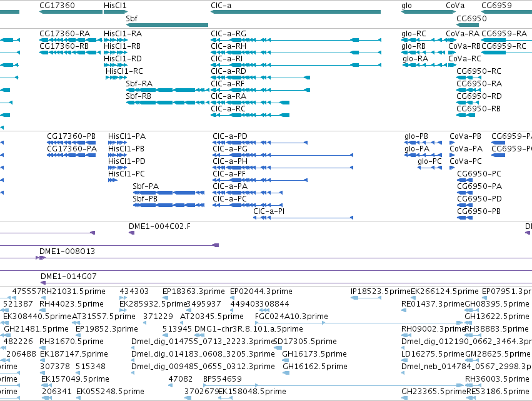Image resolution: width=532 pixels, height=401 pixels.
Task: Click the RH36003.5prime EST label
Action: (497, 379)
